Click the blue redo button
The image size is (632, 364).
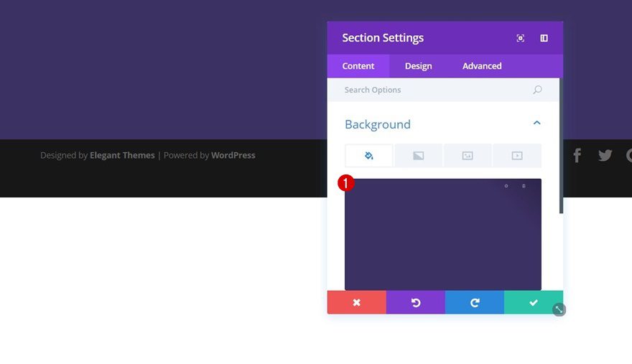tap(475, 302)
